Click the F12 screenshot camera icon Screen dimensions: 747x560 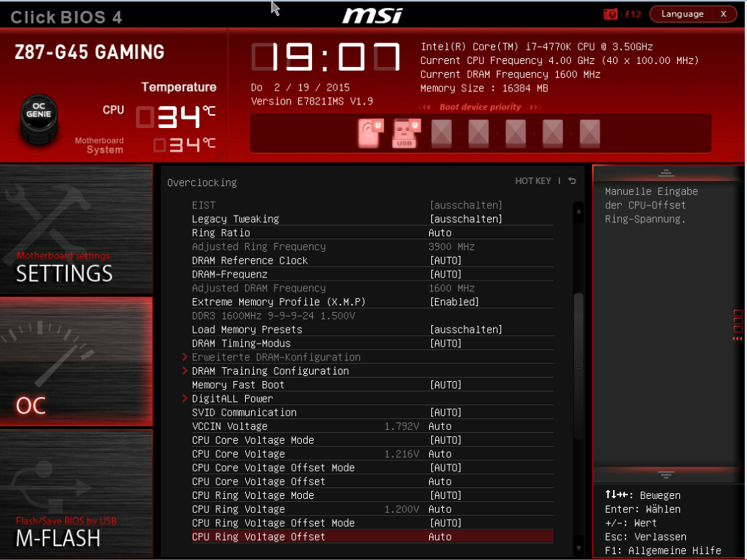point(610,14)
